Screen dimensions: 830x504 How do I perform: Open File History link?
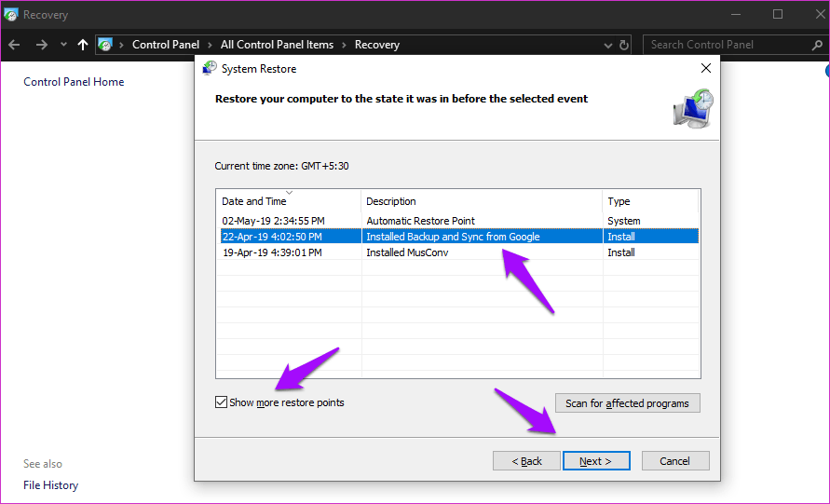(x=51, y=485)
